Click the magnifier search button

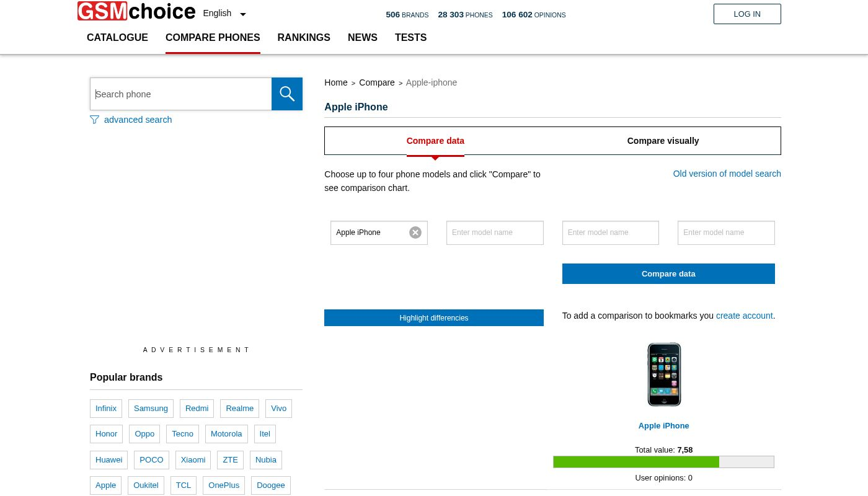point(287,94)
